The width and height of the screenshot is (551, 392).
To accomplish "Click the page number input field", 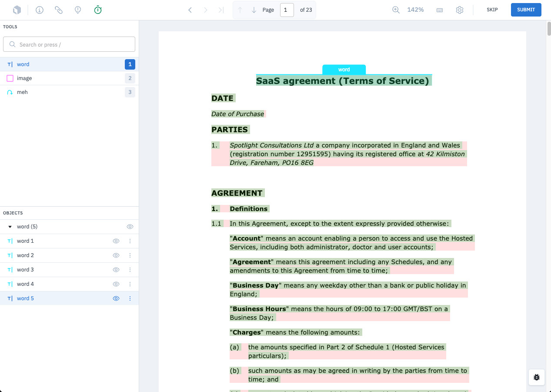I will tap(287, 10).
